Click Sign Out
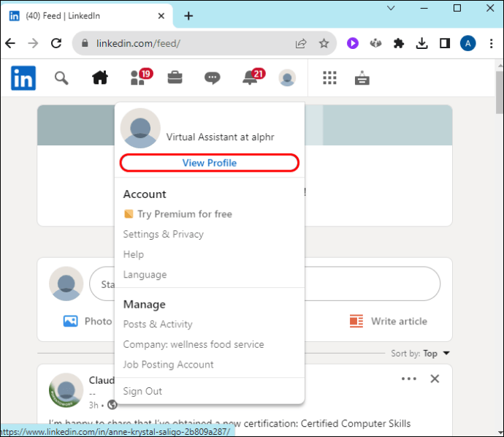The image size is (504, 437). (x=142, y=392)
